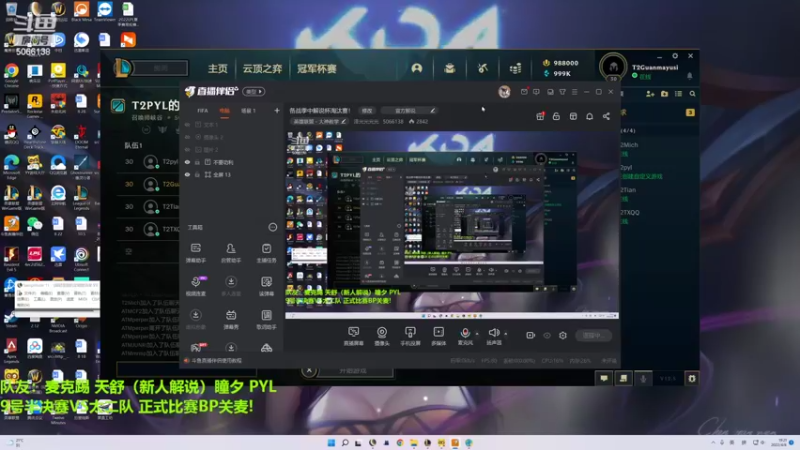This screenshot has width=800, height=450.
Task: Add 直播屏幕 screen capture source
Action: pyautogui.click(x=353, y=336)
